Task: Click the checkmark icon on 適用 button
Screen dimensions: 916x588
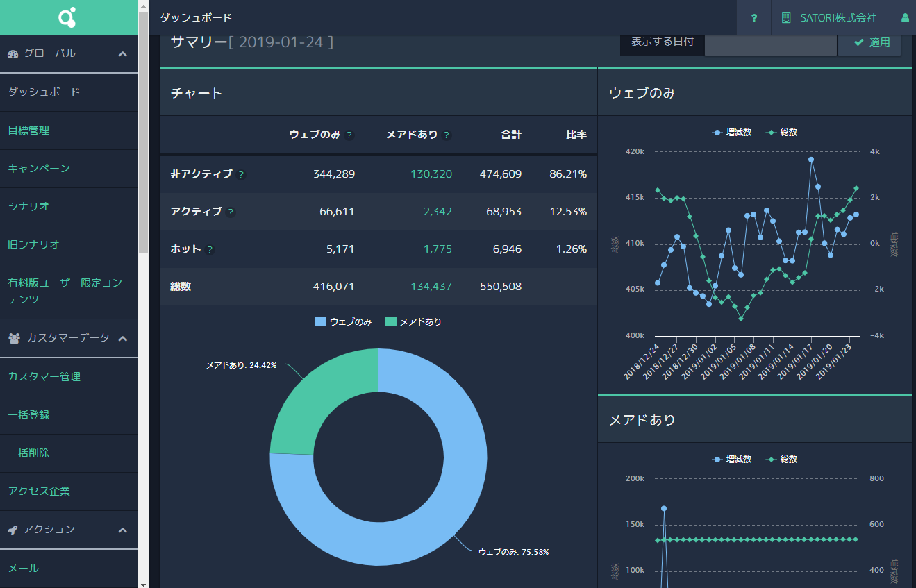Action: (x=859, y=42)
